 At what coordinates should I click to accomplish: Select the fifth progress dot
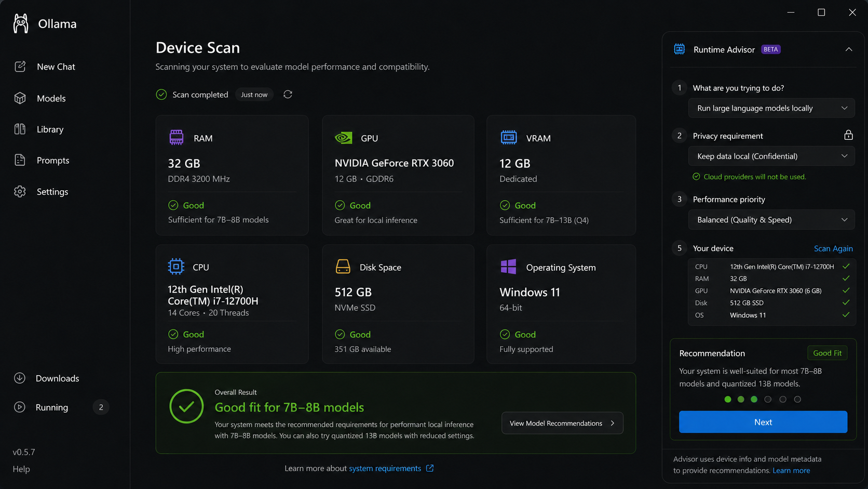coord(783,399)
